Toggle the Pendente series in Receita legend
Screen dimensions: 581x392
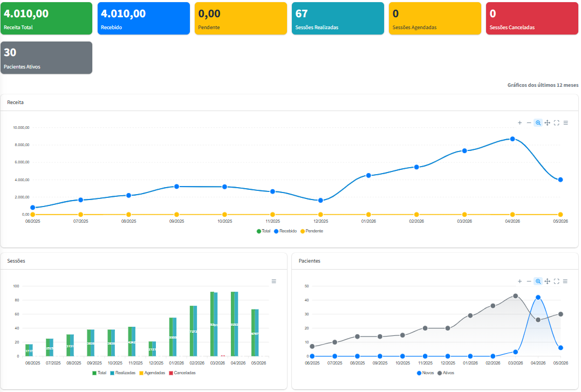click(x=312, y=231)
